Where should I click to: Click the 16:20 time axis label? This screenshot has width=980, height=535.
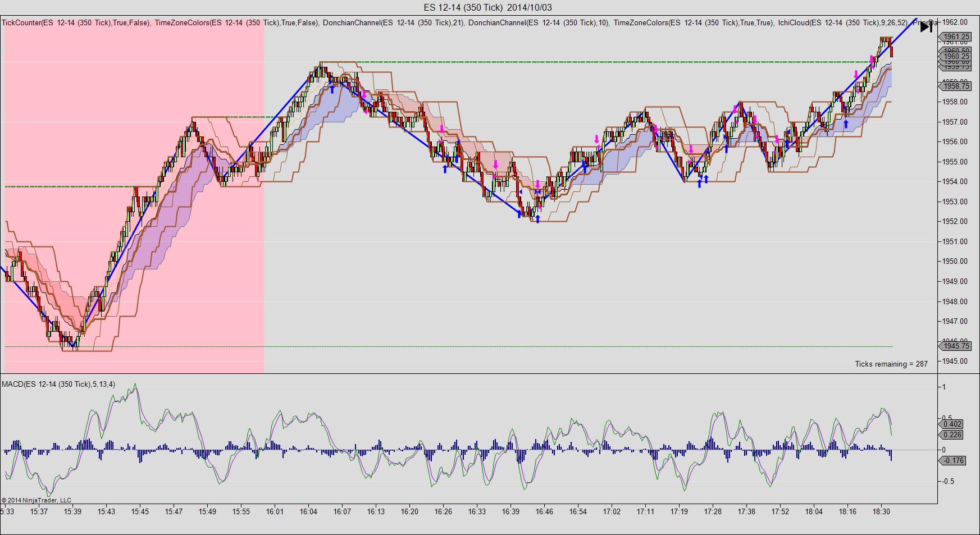410,511
